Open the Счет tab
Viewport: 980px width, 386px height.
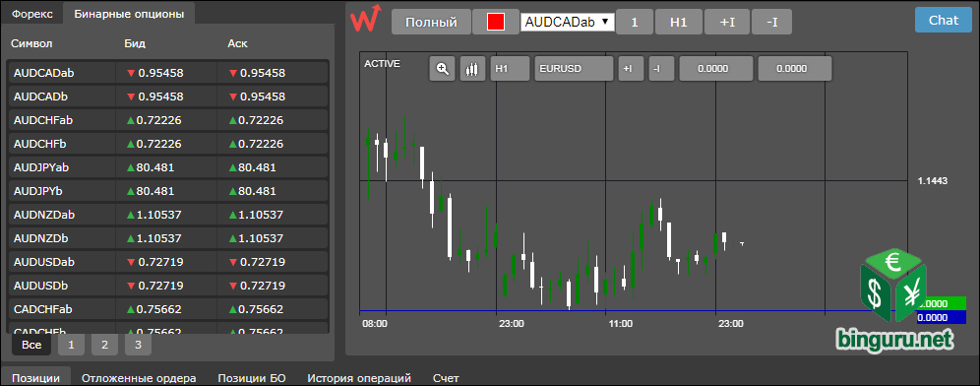pyautogui.click(x=447, y=378)
